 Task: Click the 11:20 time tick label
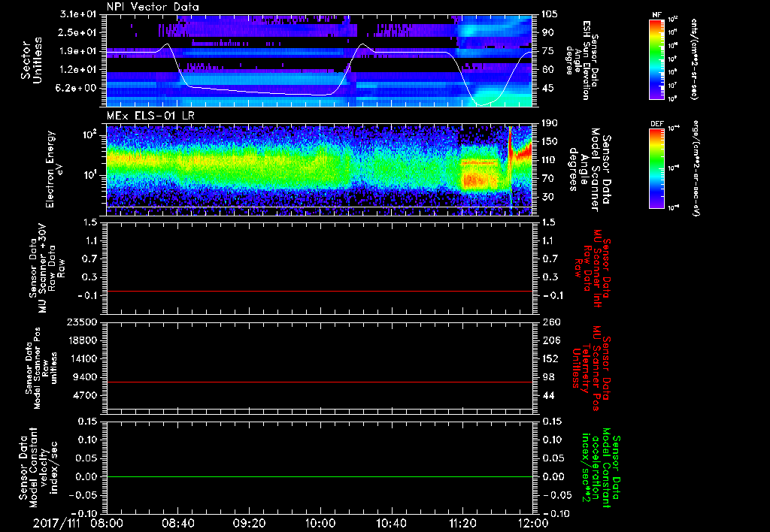[x=462, y=521]
